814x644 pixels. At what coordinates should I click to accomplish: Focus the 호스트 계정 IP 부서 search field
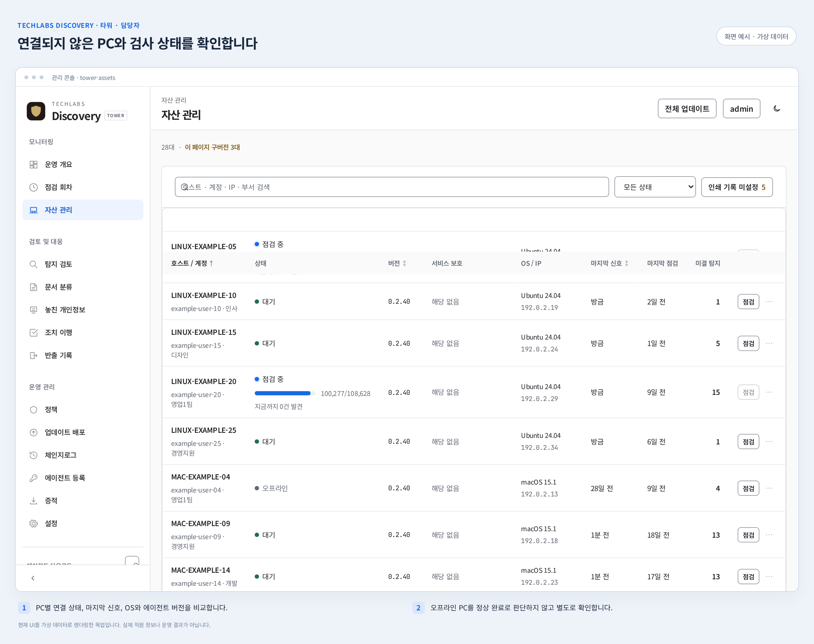391,187
